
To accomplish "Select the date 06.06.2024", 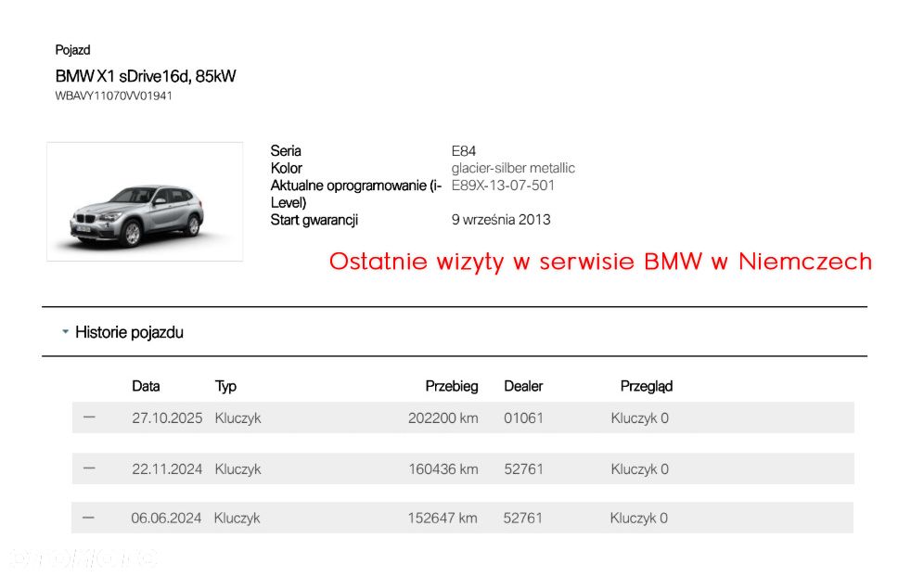I will pyautogui.click(x=166, y=518).
